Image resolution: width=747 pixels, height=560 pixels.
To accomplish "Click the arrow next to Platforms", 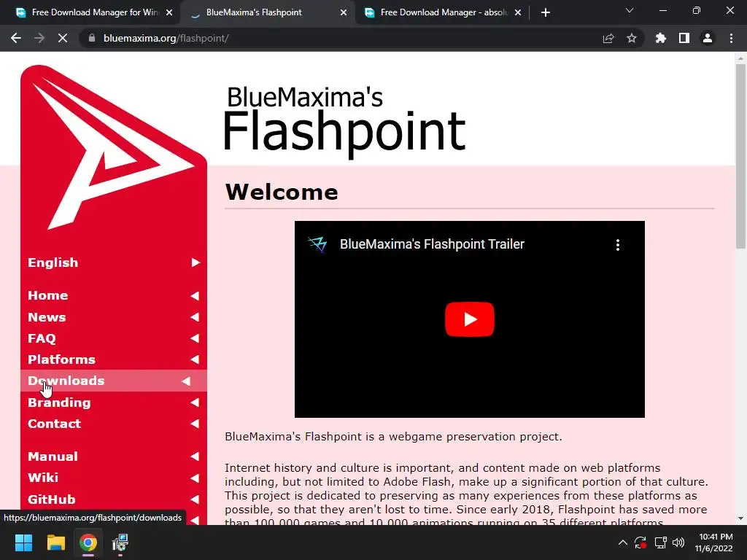I will click(x=195, y=359).
